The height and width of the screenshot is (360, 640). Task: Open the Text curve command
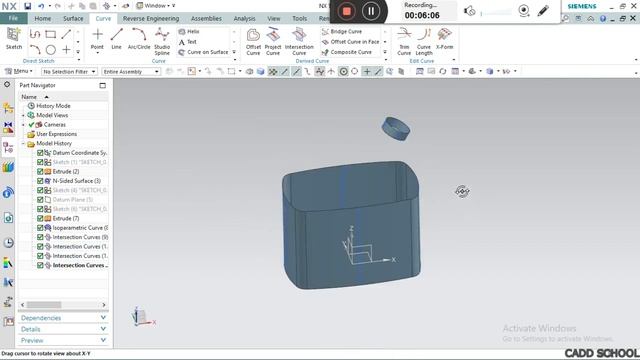pos(188,42)
